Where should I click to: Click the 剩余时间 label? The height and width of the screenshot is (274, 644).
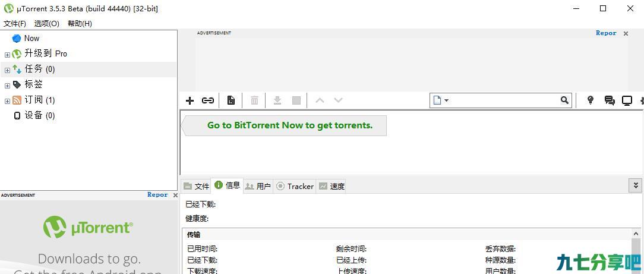pyautogui.click(x=351, y=249)
